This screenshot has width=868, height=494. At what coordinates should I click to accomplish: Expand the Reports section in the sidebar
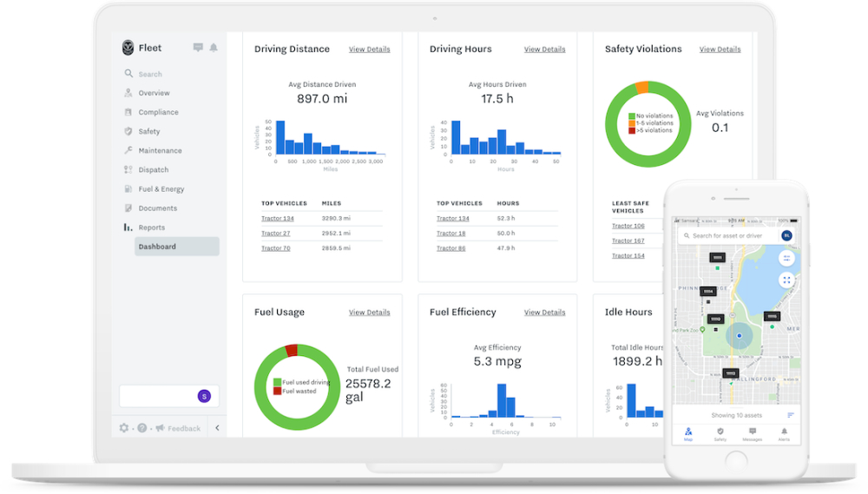tap(151, 227)
